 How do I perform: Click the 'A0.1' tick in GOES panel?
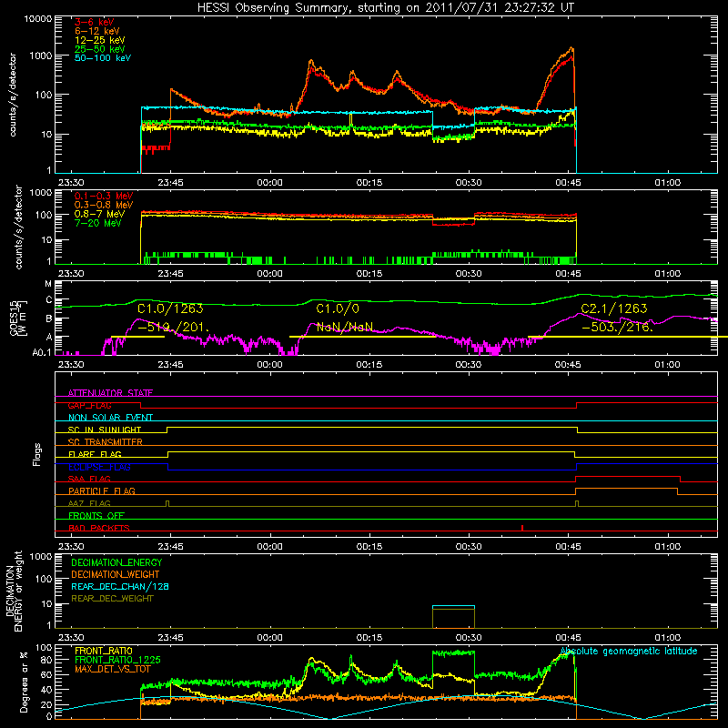point(42,353)
